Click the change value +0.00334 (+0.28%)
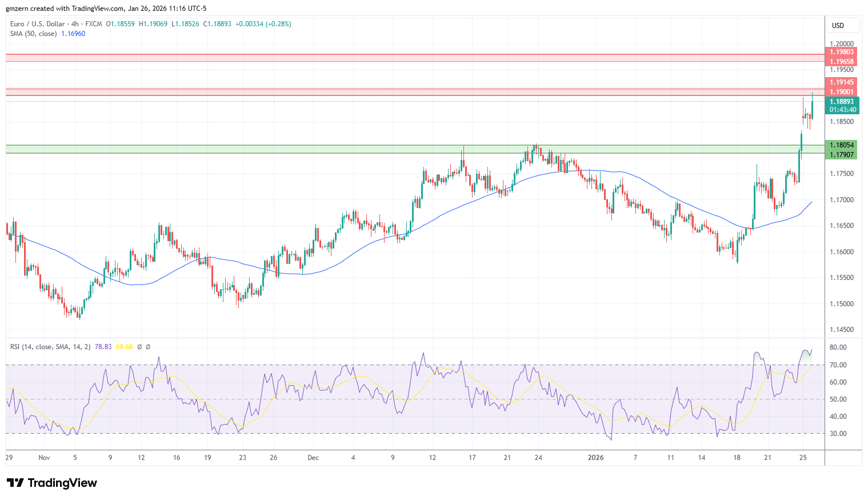The width and height of the screenshot is (868, 500). tap(263, 24)
